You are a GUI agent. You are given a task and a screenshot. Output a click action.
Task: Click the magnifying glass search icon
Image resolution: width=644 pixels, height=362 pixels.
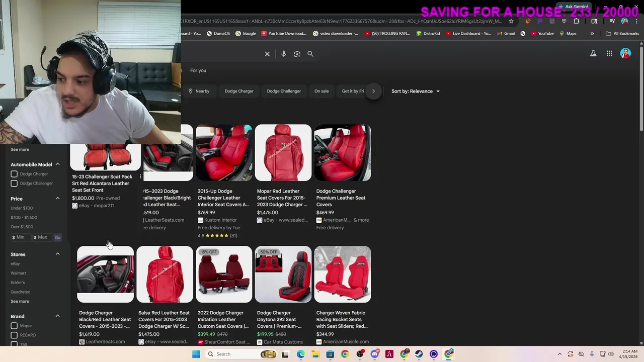pos(310,54)
